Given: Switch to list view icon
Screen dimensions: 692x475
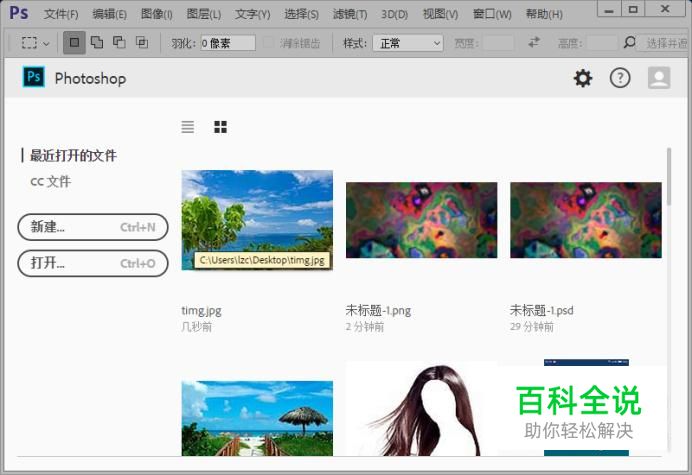Looking at the screenshot, I should point(188,127).
